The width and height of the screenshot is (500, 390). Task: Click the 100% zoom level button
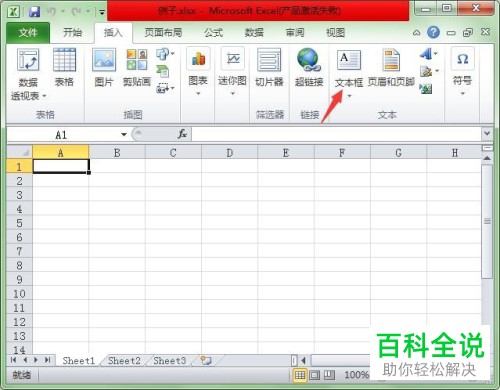[x=356, y=375]
